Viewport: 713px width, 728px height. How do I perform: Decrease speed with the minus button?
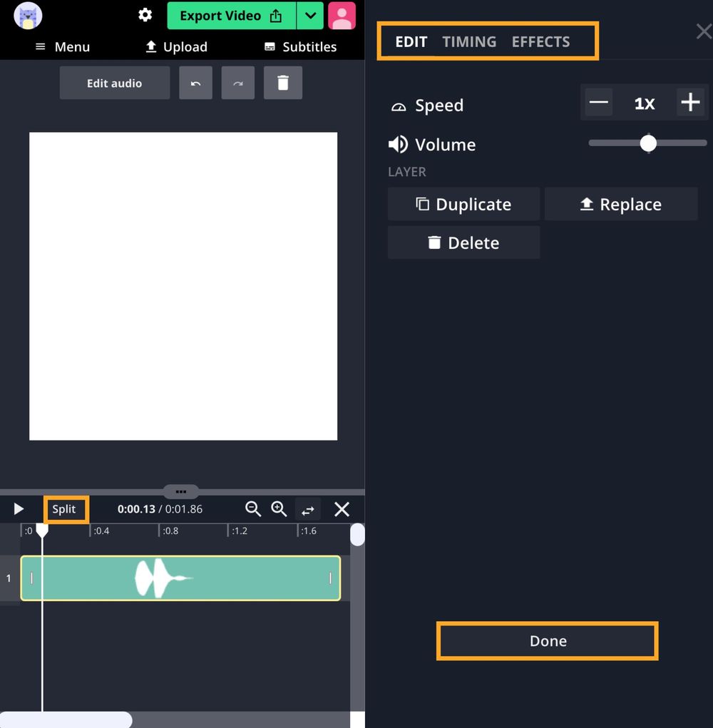click(x=599, y=103)
